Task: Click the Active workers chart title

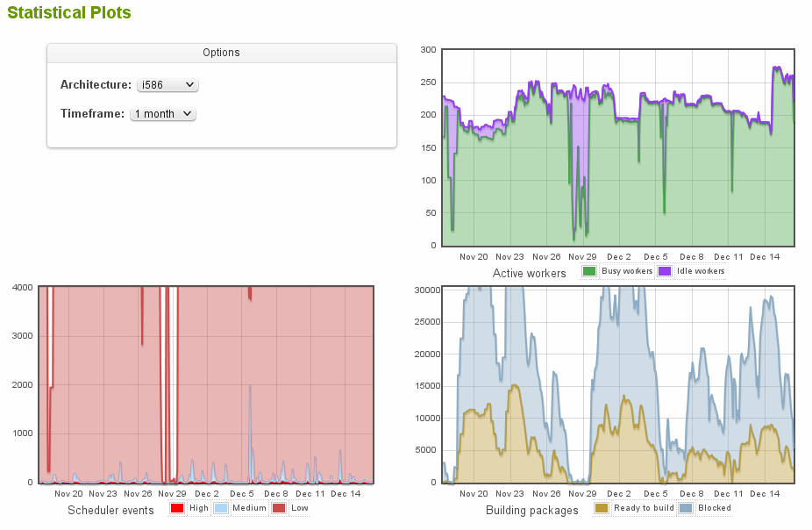Action: click(530, 274)
